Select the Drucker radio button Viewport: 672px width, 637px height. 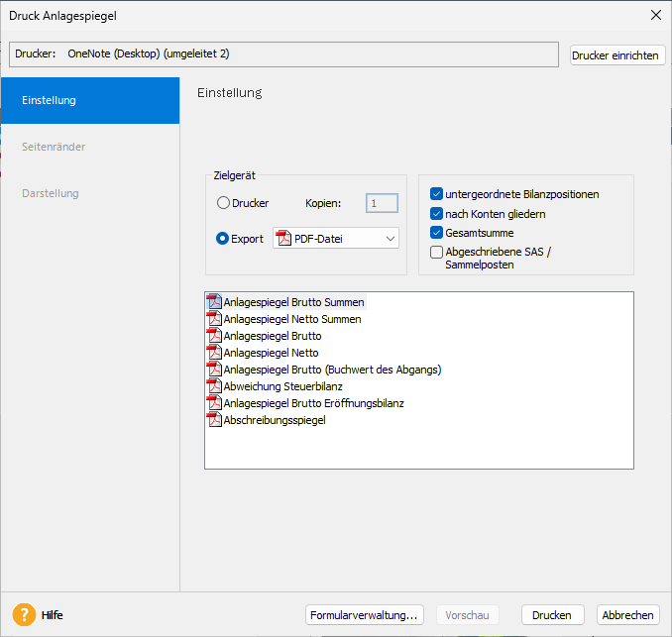[223, 203]
